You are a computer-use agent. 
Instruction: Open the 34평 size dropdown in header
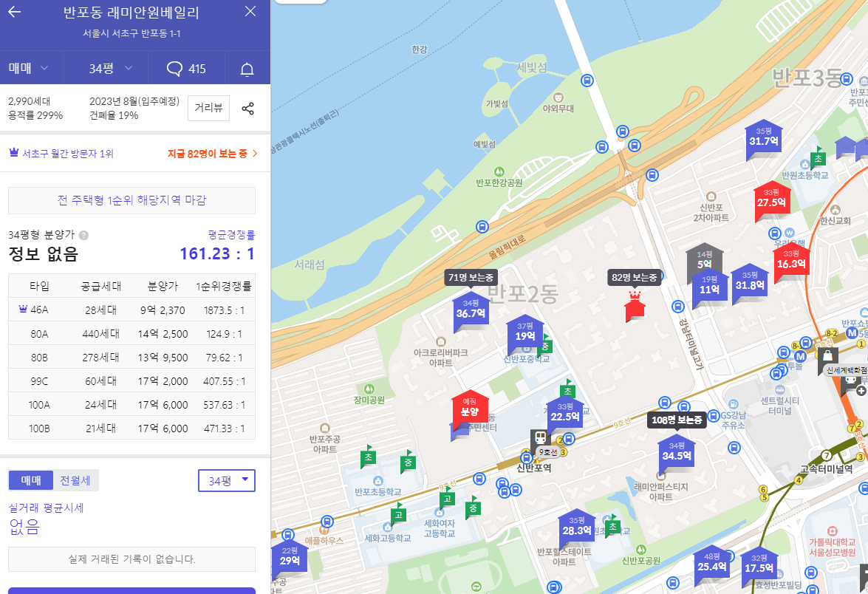(x=111, y=68)
